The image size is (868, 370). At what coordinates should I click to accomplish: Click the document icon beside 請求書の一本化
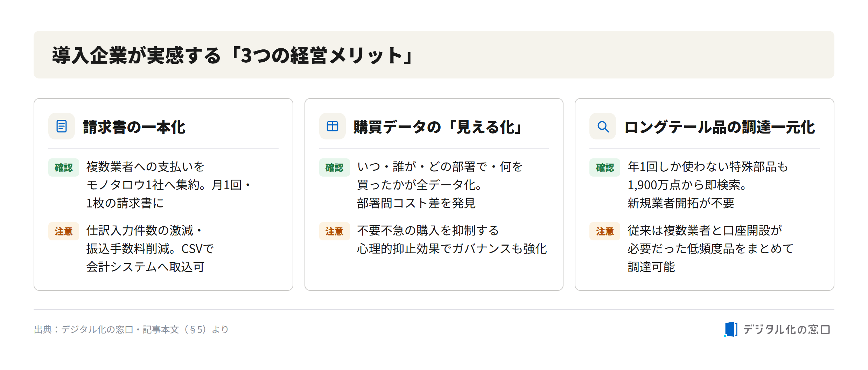[x=62, y=126]
